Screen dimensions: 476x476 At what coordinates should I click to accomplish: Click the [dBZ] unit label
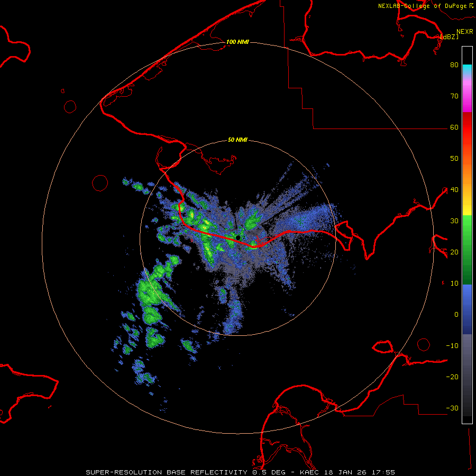click(449, 36)
